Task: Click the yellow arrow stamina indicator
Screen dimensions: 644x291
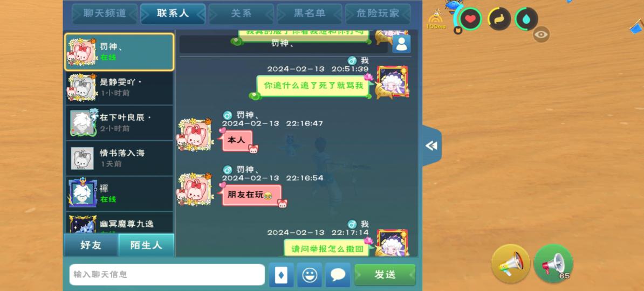Action: coord(499,19)
